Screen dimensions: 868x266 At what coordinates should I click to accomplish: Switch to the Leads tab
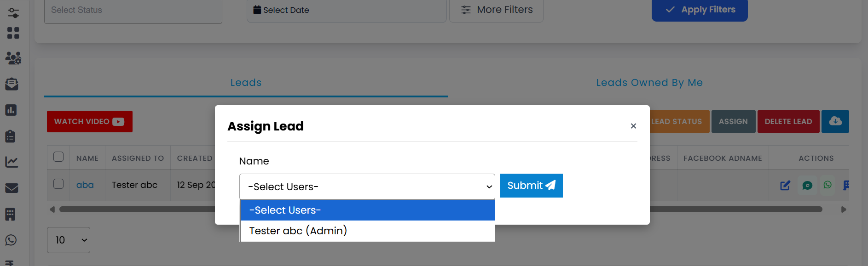[x=246, y=83]
